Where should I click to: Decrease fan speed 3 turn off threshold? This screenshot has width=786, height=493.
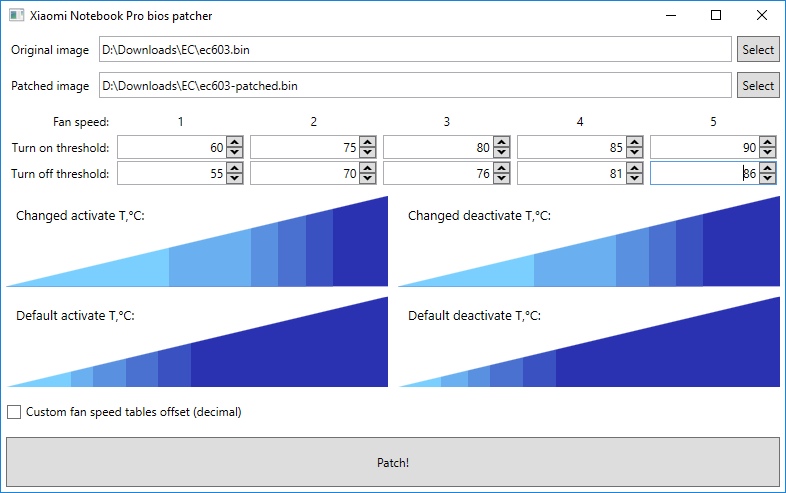pyautogui.click(x=501, y=179)
